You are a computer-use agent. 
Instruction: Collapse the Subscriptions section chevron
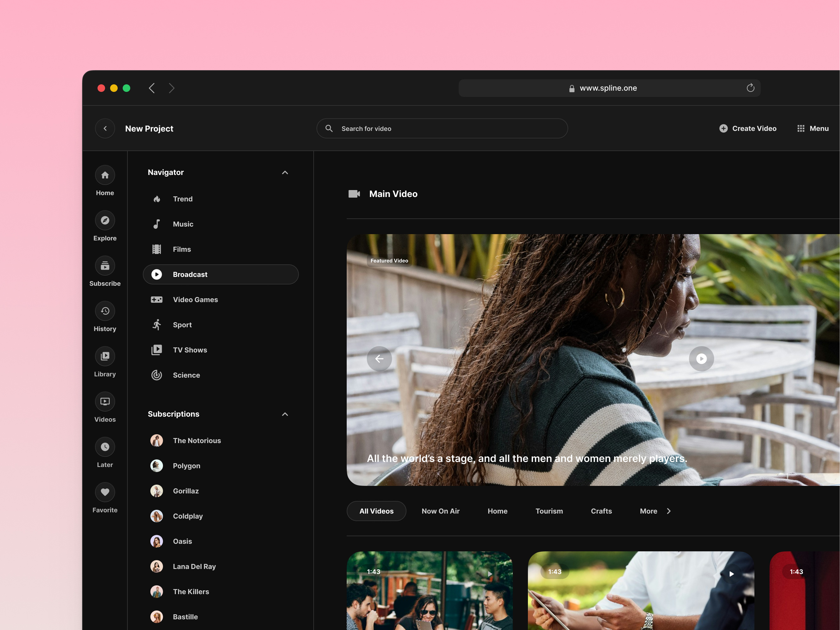click(285, 414)
